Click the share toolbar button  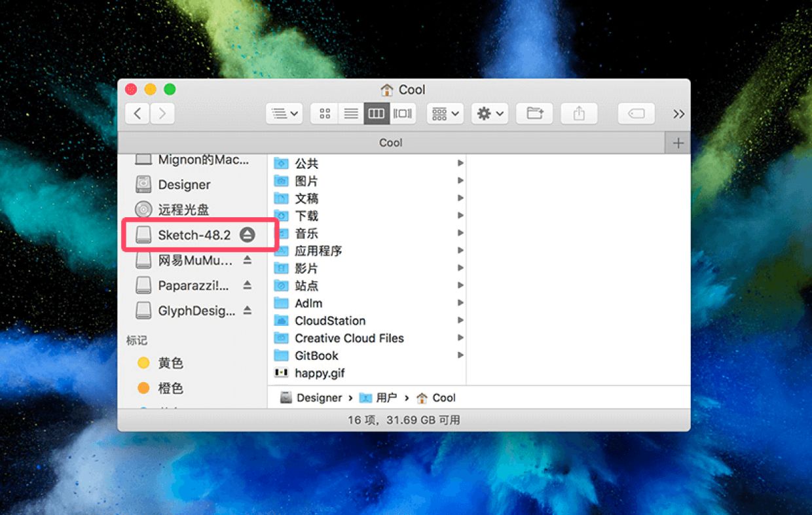tap(579, 113)
